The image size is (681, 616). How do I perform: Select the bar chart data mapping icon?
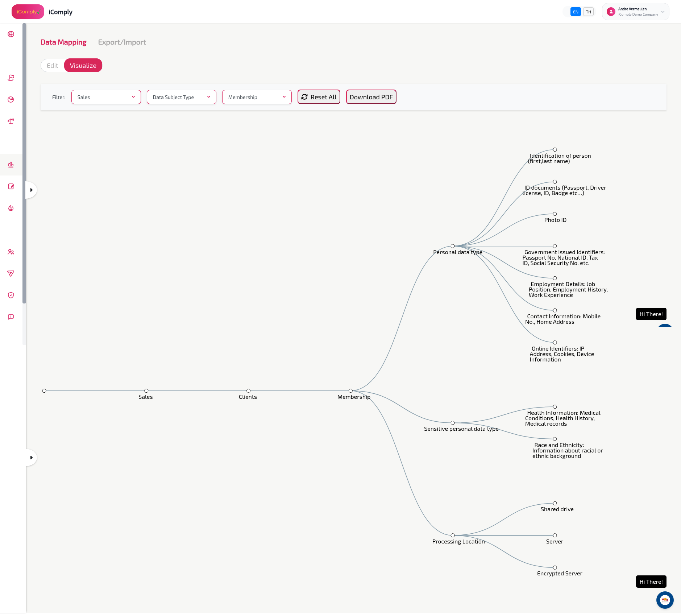pos(11,165)
